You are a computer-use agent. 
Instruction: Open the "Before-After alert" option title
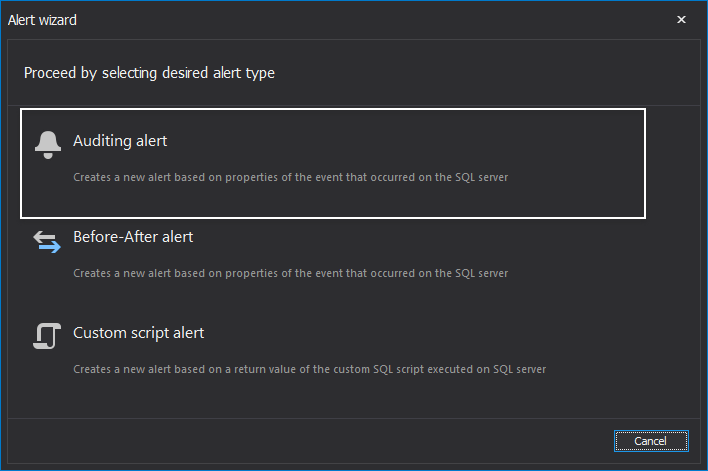[133, 237]
